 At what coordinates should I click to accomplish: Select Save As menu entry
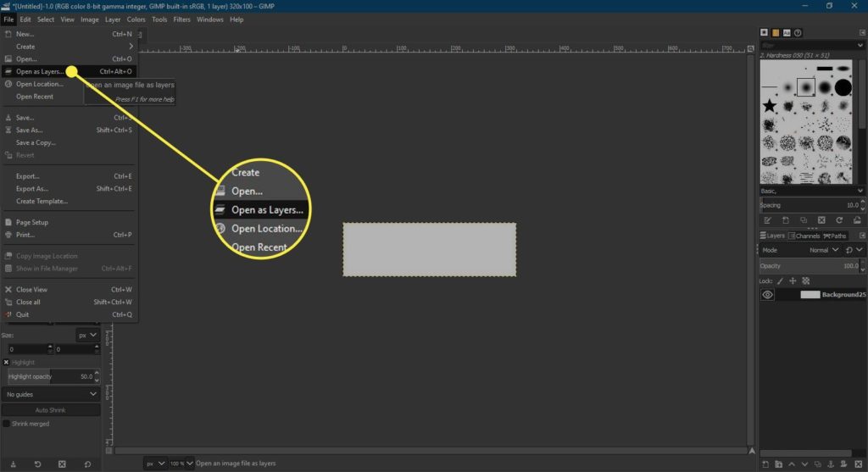click(69, 130)
